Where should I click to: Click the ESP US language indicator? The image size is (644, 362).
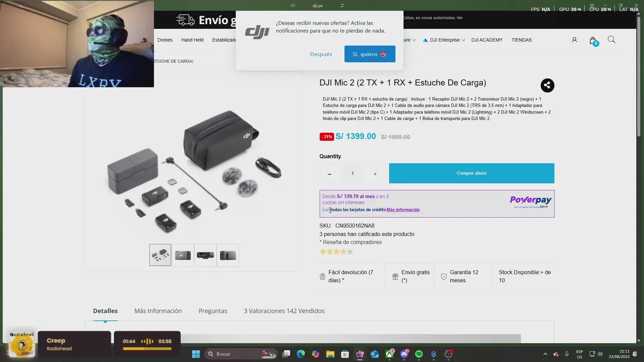(580, 354)
